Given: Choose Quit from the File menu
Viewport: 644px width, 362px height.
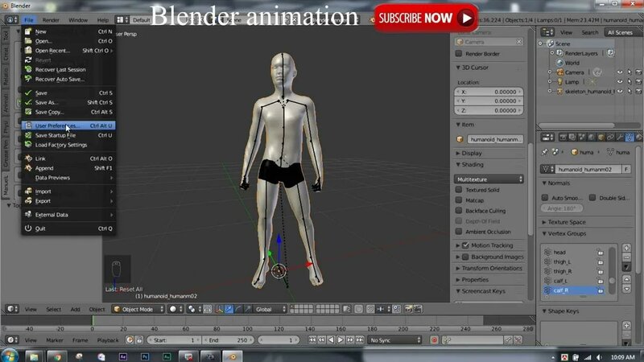Looking at the screenshot, I should click(68, 228).
